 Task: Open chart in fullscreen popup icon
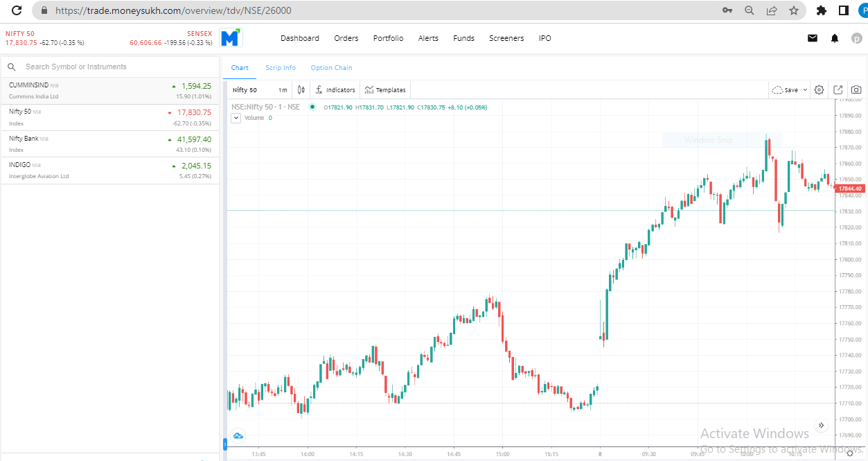(838, 90)
